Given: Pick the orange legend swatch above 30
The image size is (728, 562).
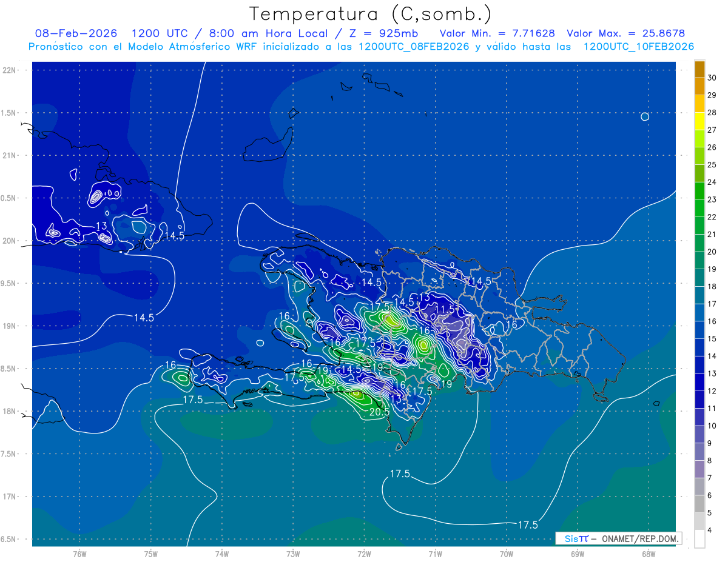Looking at the screenshot, I should pos(699,69).
